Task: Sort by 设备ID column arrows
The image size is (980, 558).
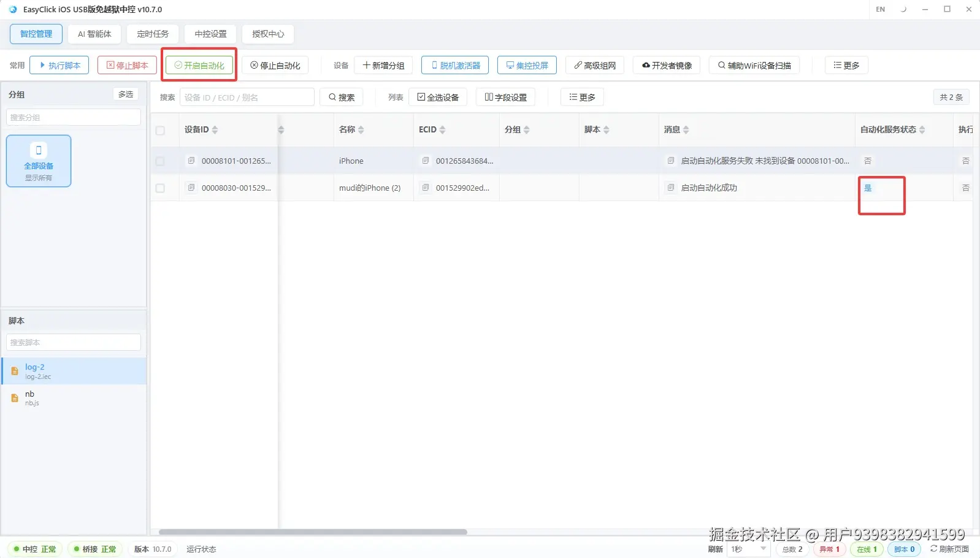Action: pyautogui.click(x=215, y=129)
